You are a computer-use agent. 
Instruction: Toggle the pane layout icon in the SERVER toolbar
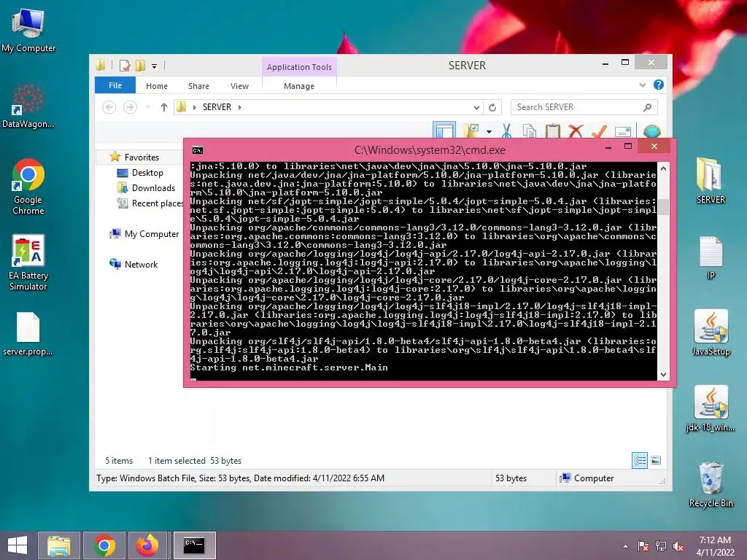click(444, 130)
